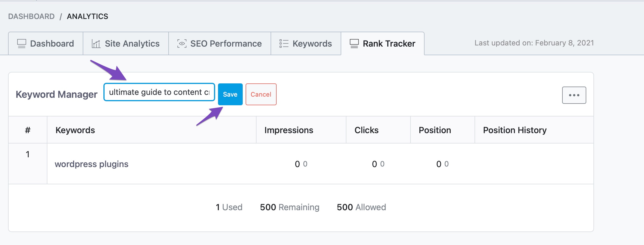This screenshot has width=644, height=245.
Task: Sort by the Clicks column header
Action: click(x=367, y=130)
